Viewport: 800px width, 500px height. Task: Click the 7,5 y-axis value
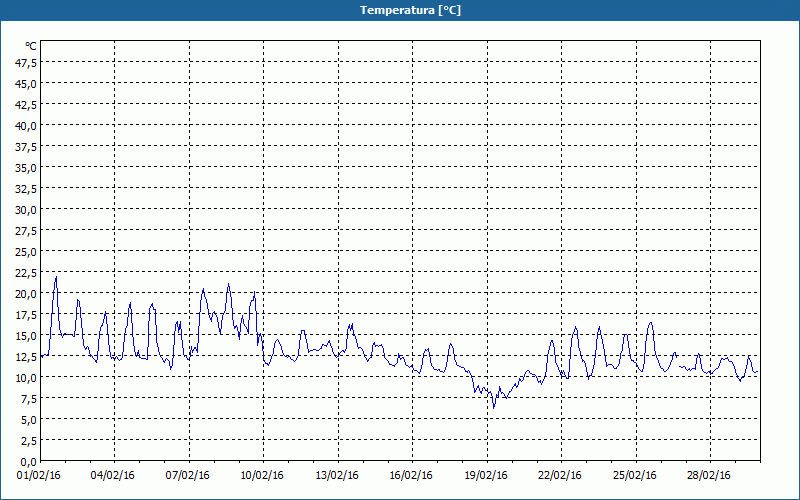pos(28,398)
